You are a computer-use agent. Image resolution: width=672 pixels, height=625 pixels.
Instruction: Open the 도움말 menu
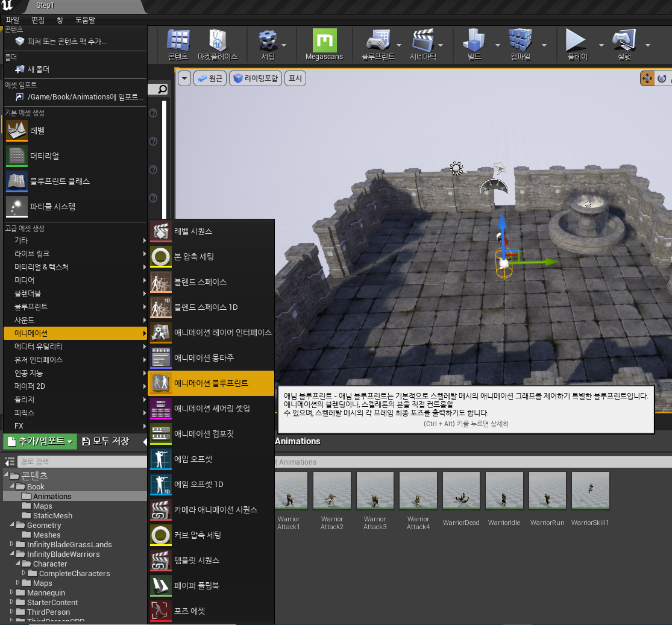point(86,20)
